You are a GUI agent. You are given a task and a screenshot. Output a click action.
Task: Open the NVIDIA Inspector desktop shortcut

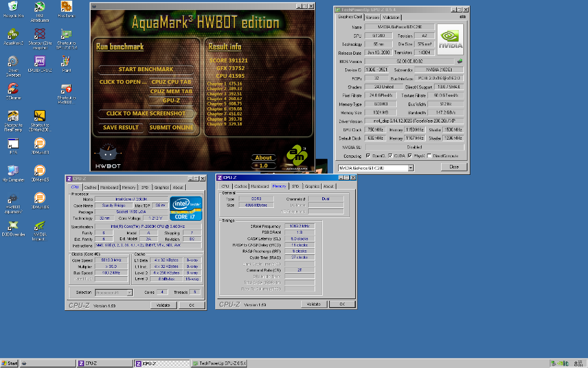40,231
